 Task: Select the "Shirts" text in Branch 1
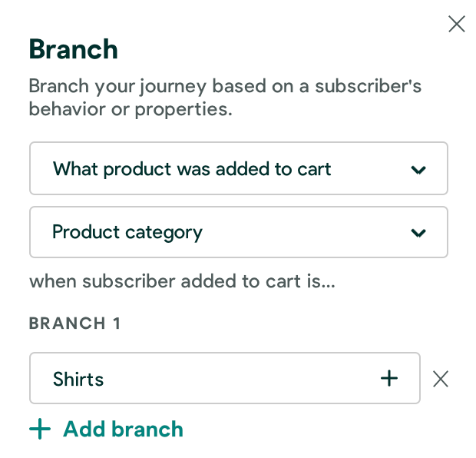coord(78,379)
